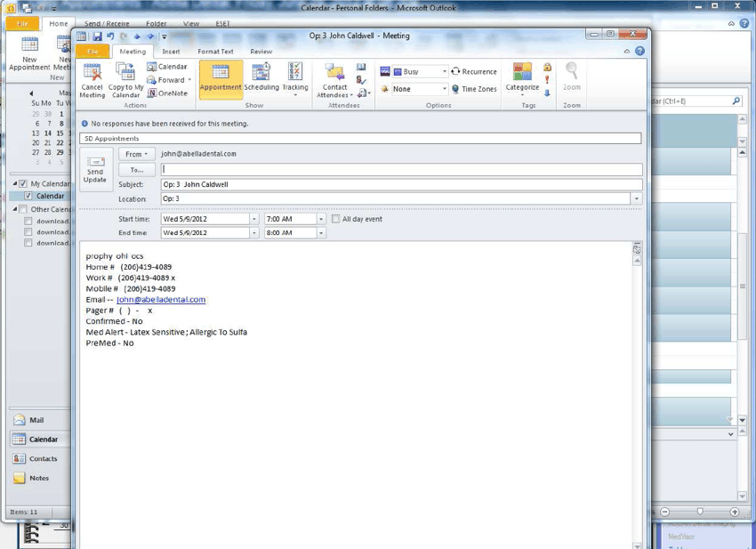Open the Reminder None dropdown
Viewport: 756px width, 549px height.
[445, 89]
